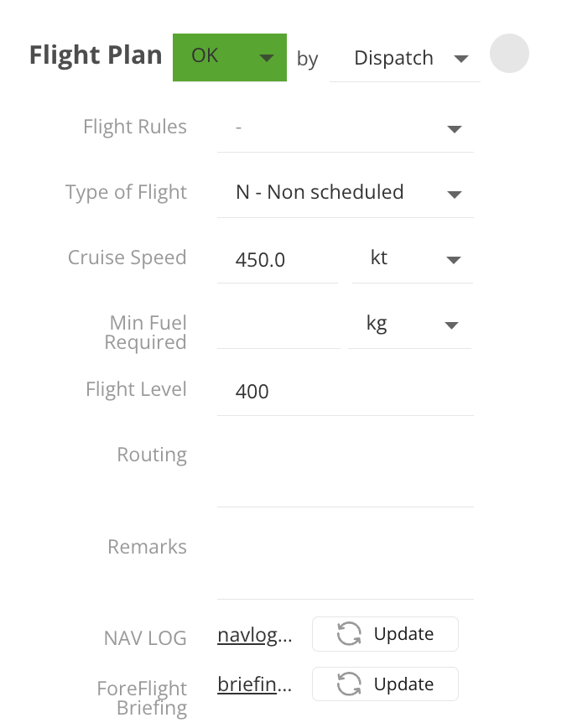
Task: Expand the Flight Rules dropdown
Action: 454,128
